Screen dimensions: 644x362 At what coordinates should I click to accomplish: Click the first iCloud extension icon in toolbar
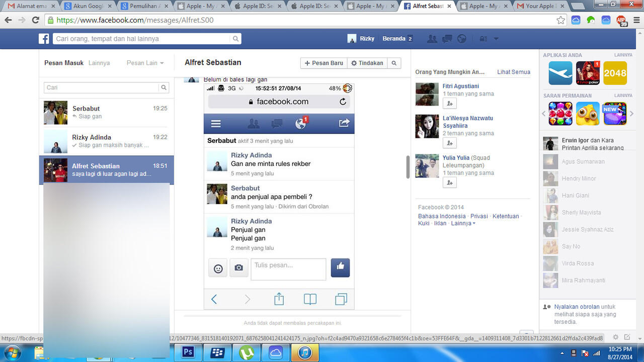(x=576, y=20)
